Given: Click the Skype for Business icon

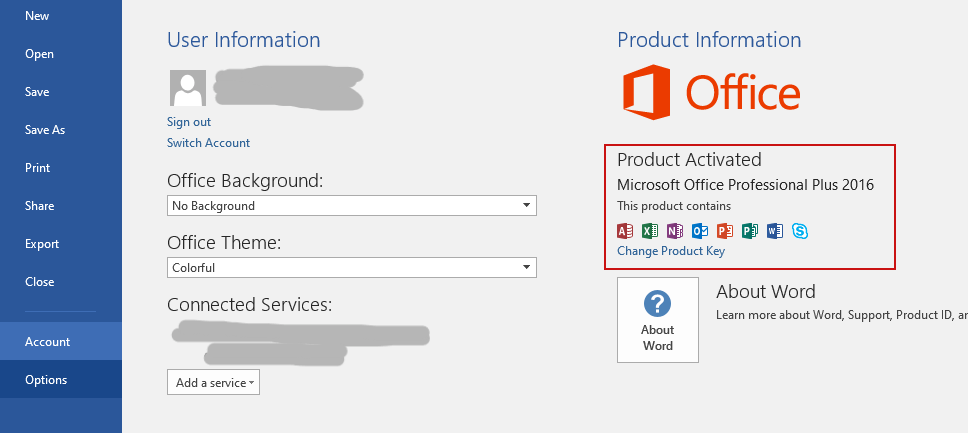Looking at the screenshot, I should click(800, 231).
